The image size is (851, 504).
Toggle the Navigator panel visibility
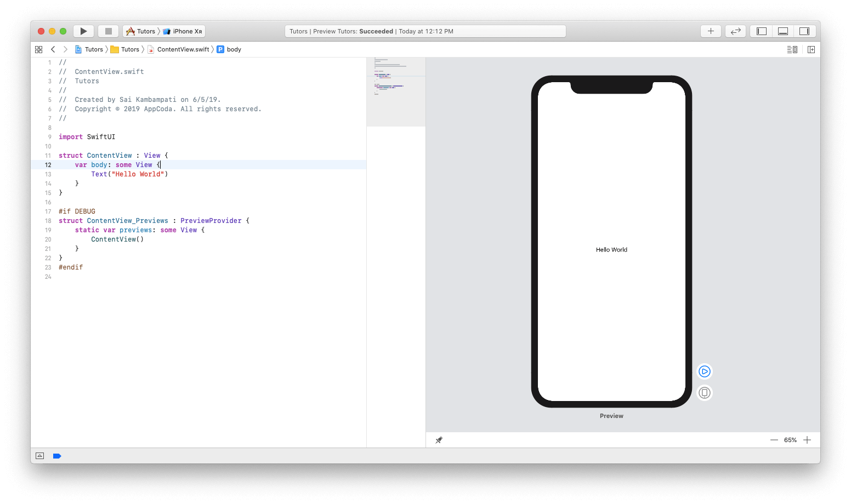(x=761, y=31)
